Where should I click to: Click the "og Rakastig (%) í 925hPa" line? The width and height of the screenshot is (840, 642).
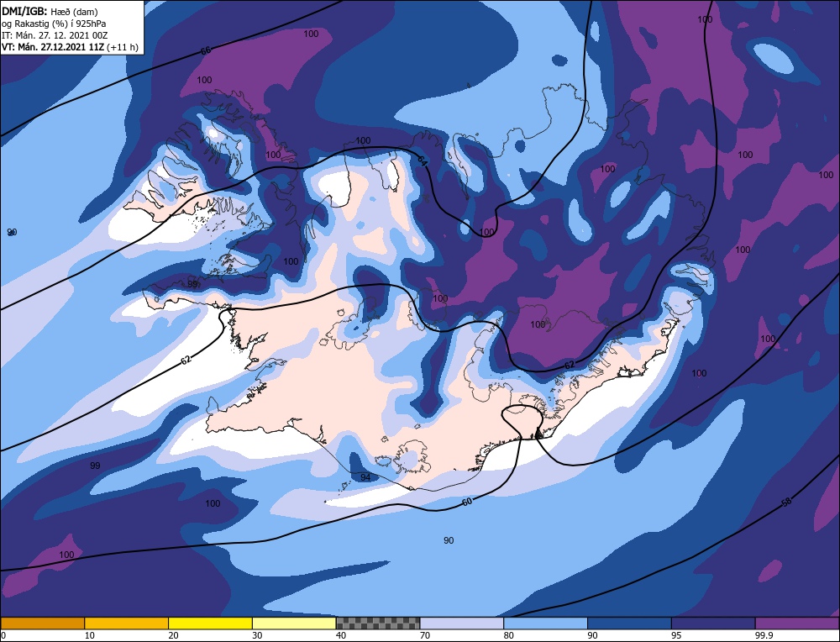[x=54, y=24]
